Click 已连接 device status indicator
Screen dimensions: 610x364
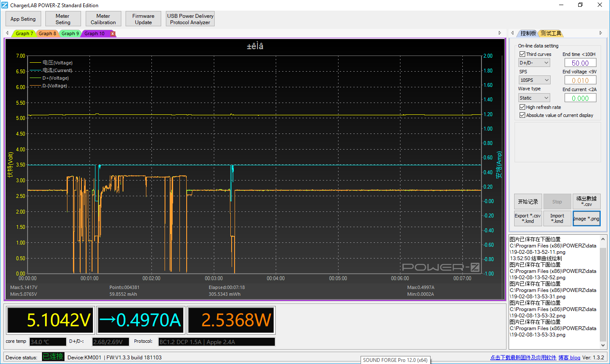pos(53,357)
